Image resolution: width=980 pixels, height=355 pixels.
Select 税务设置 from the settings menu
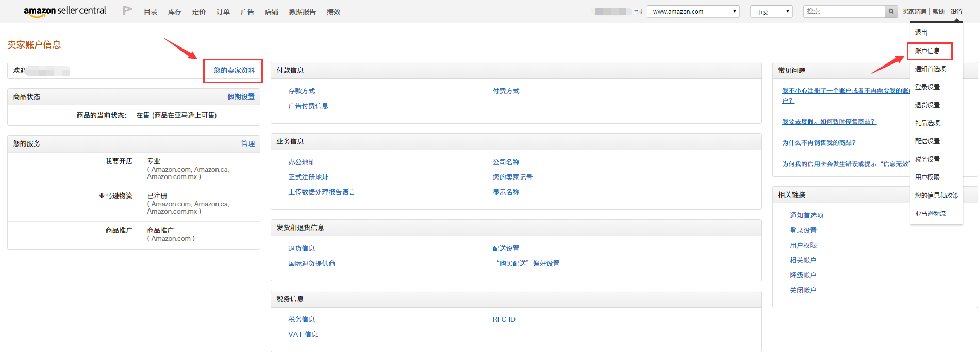point(927,159)
